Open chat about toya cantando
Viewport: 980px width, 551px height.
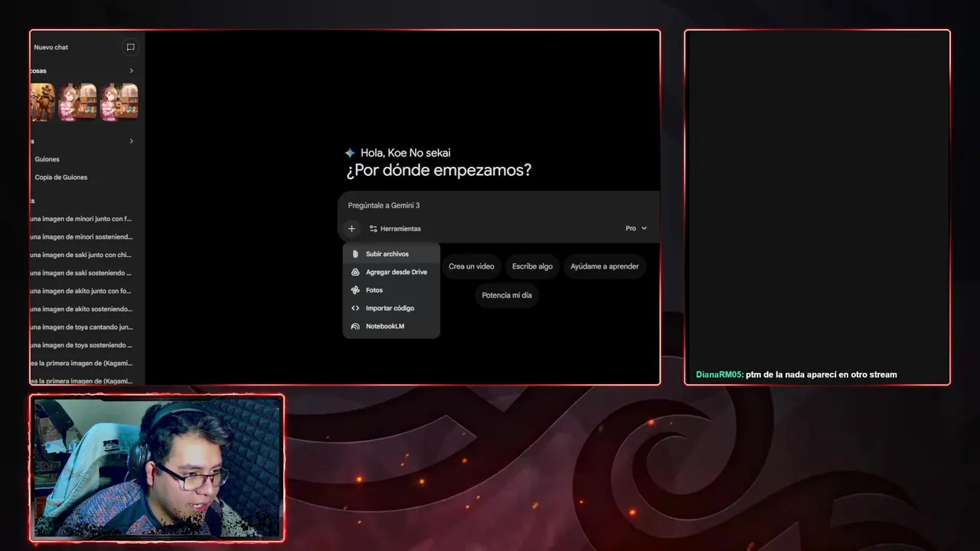[x=81, y=327]
